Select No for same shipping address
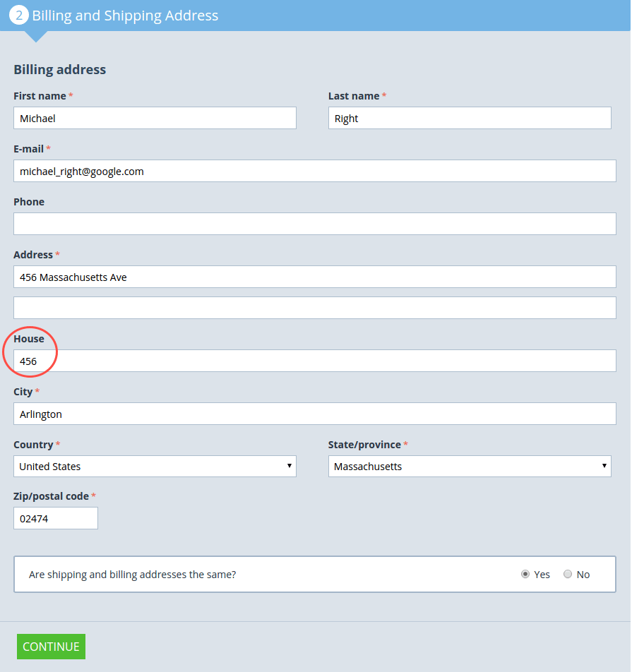Viewport: 632px width, 672px height. [568, 575]
